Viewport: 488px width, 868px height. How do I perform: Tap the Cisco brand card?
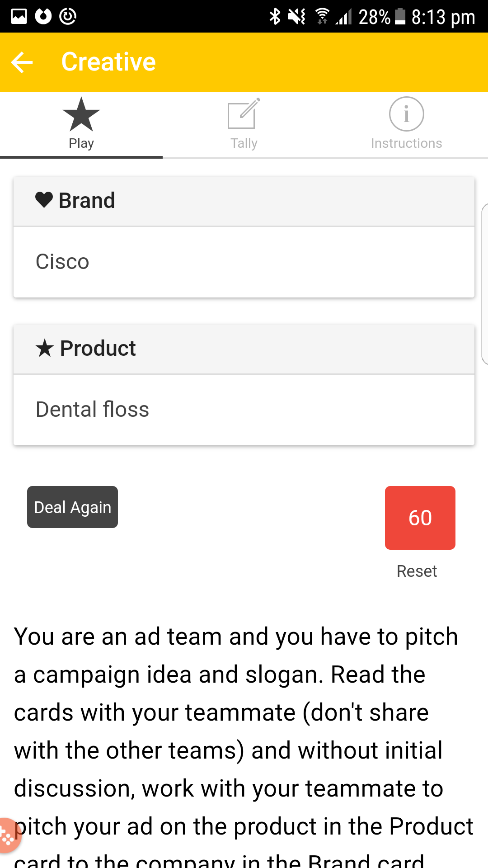tap(244, 262)
